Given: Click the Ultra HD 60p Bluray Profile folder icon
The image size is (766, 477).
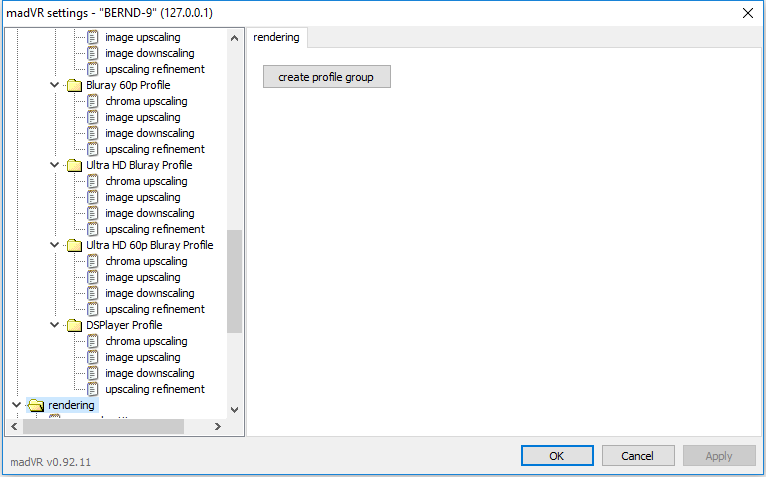Looking at the screenshot, I should 74,245.
